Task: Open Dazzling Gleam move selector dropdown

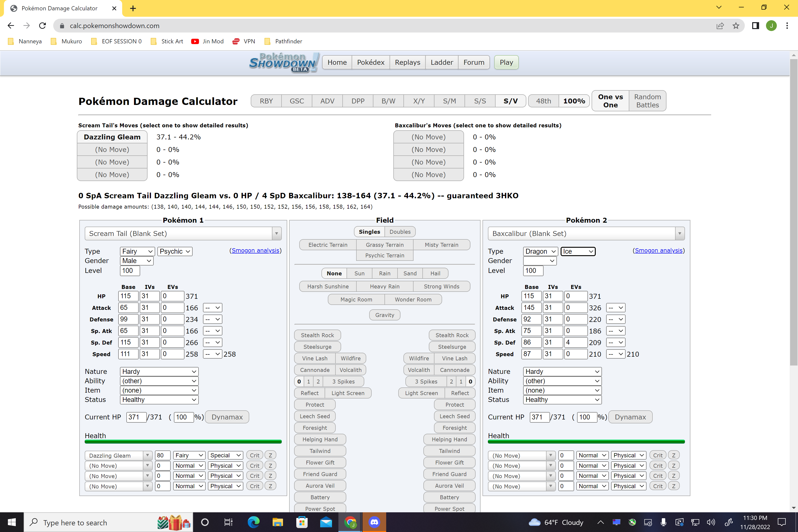Action: 118,455
